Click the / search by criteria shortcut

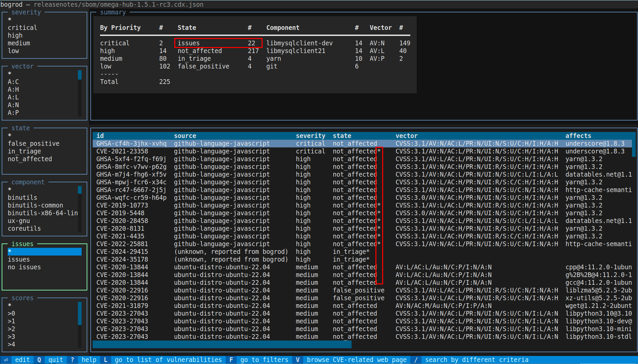click(416, 360)
